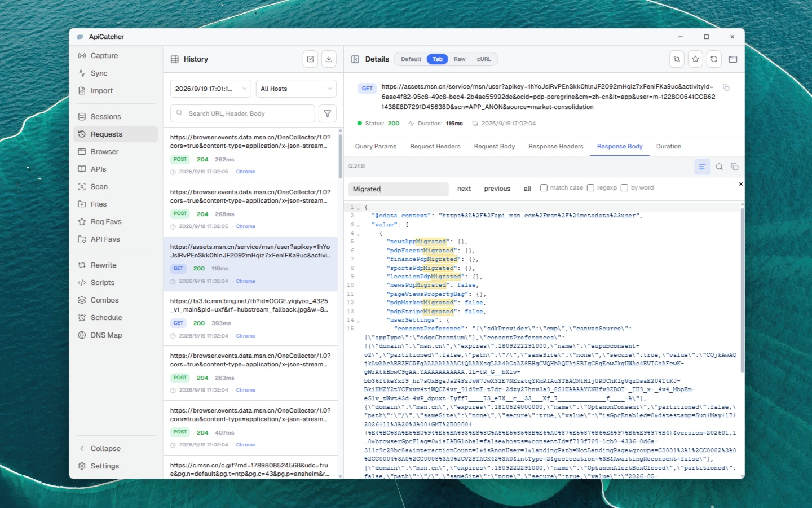812x508 pixels.
Task: Open the Response Headers tab
Action: pyautogui.click(x=556, y=147)
